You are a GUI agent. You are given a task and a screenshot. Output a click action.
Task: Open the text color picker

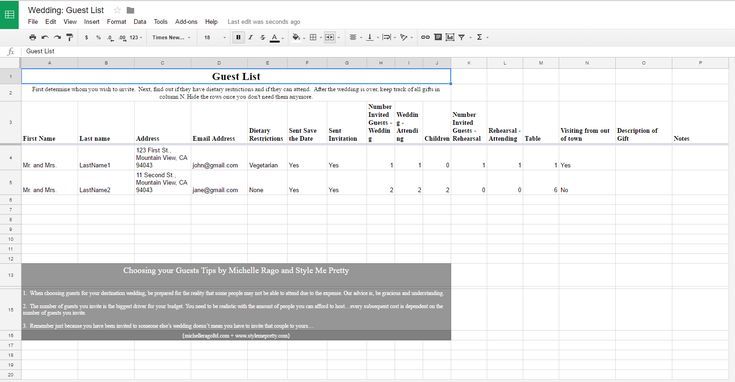[x=275, y=37]
